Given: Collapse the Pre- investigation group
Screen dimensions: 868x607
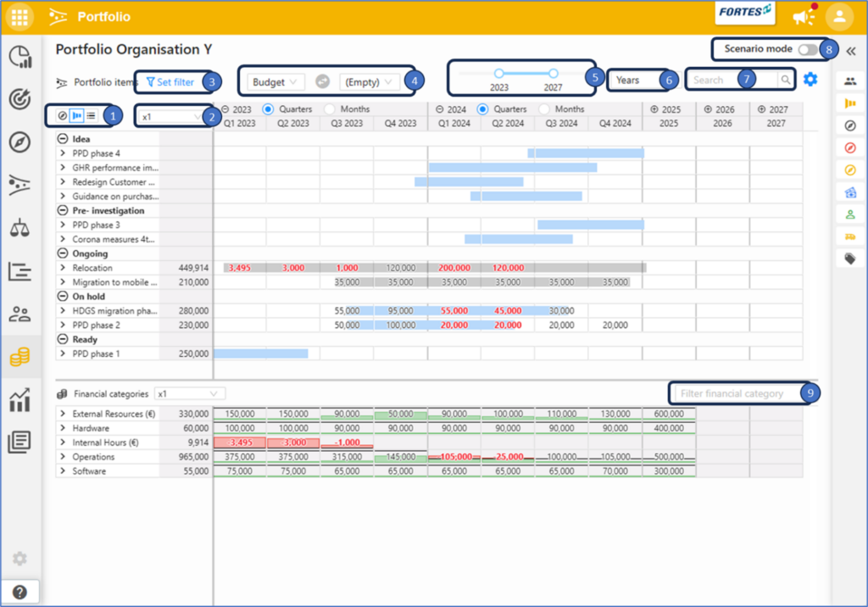Looking at the screenshot, I should (63, 210).
